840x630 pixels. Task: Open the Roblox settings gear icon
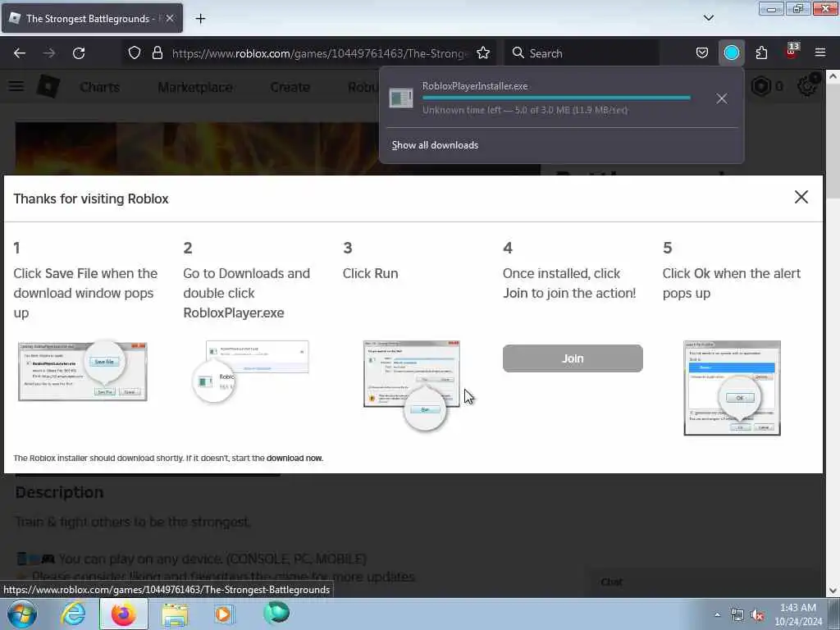coord(807,85)
